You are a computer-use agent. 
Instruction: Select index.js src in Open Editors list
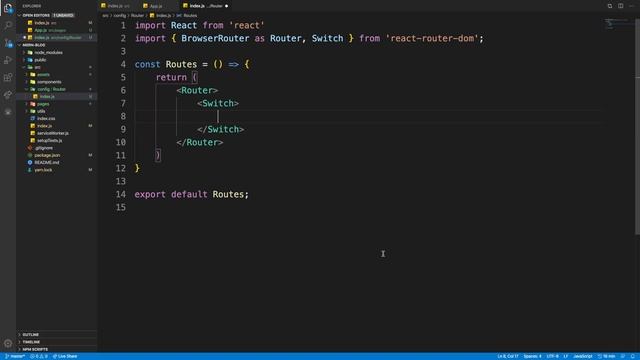coord(57,23)
